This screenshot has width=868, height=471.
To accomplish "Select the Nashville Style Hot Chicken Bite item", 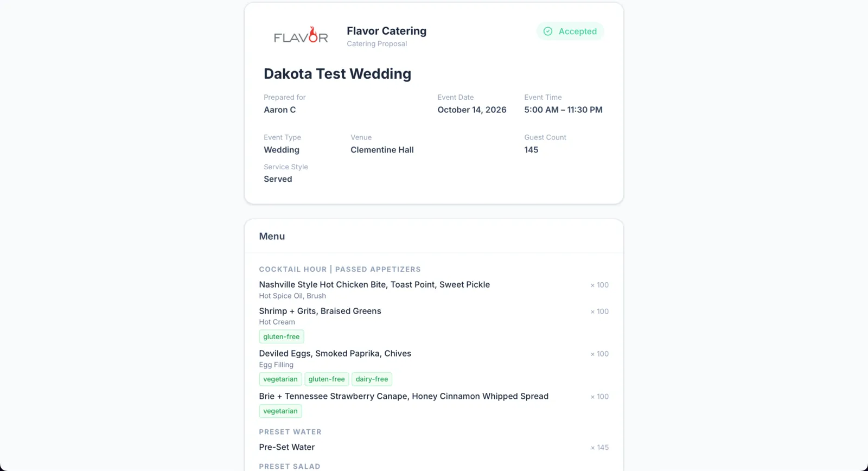I will coord(374,284).
